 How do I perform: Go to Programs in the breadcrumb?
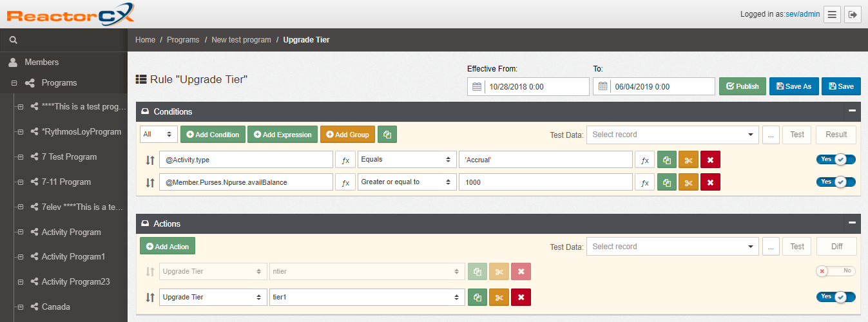(183, 40)
